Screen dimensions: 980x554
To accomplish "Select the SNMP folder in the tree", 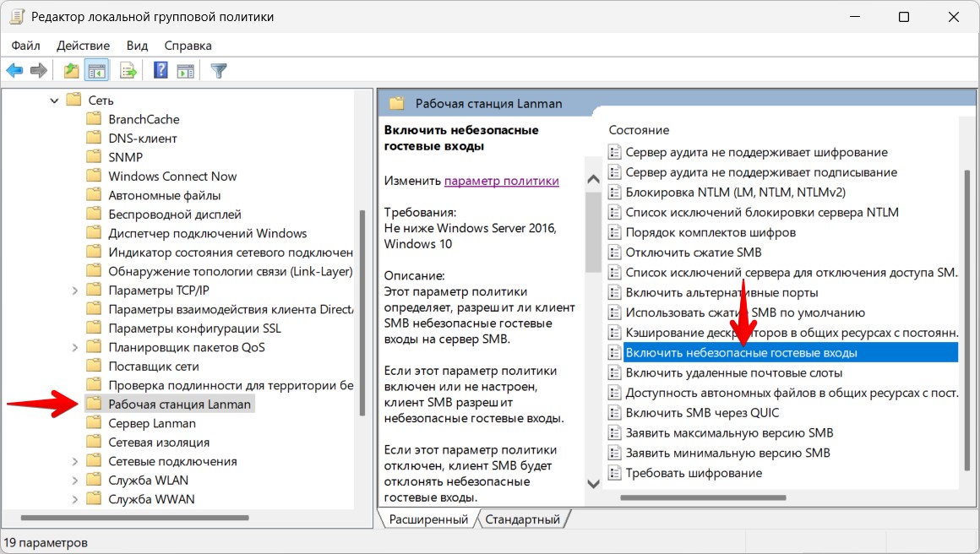I will coord(125,157).
